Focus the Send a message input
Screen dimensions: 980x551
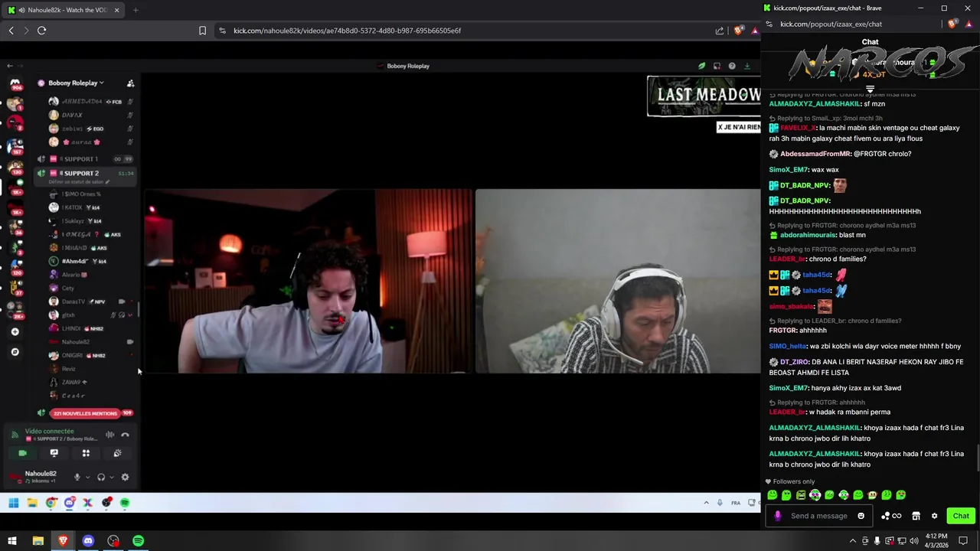pyautogui.click(x=818, y=516)
